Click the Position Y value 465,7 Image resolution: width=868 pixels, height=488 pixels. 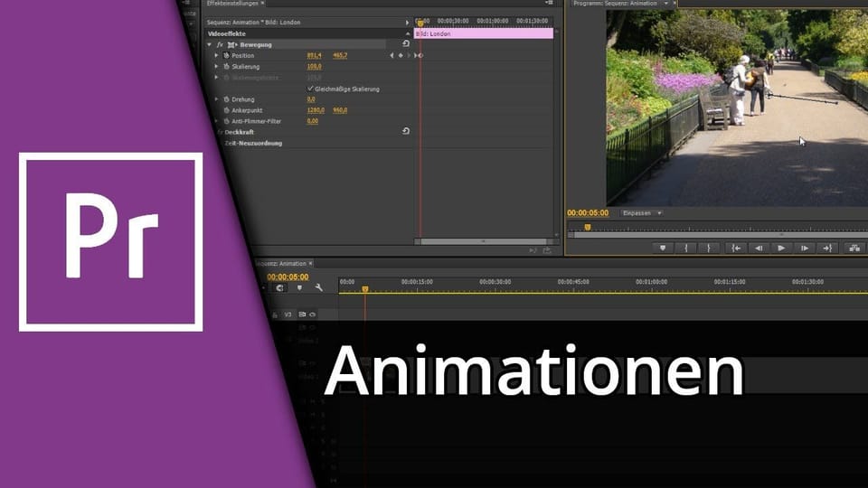pyautogui.click(x=340, y=55)
